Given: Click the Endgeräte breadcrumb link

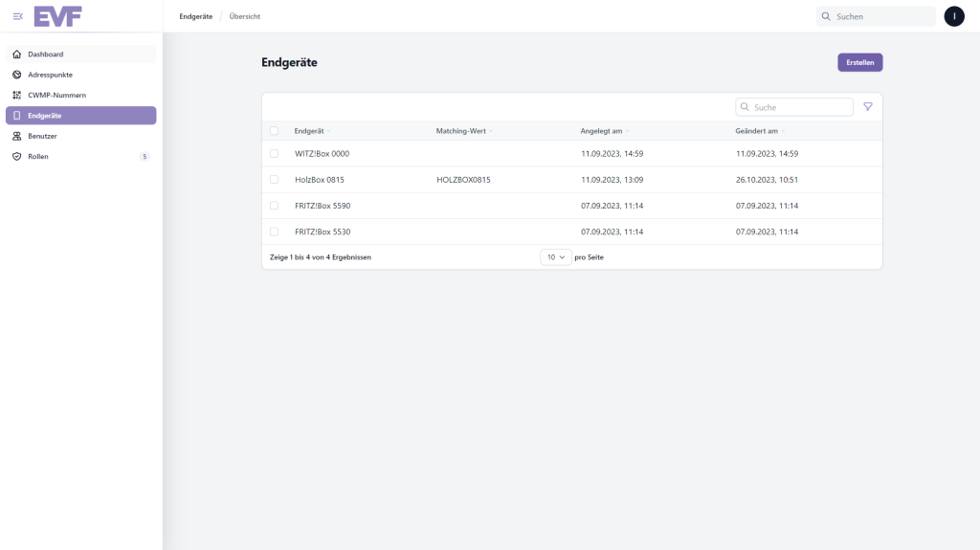Looking at the screenshot, I should [195, 16].
